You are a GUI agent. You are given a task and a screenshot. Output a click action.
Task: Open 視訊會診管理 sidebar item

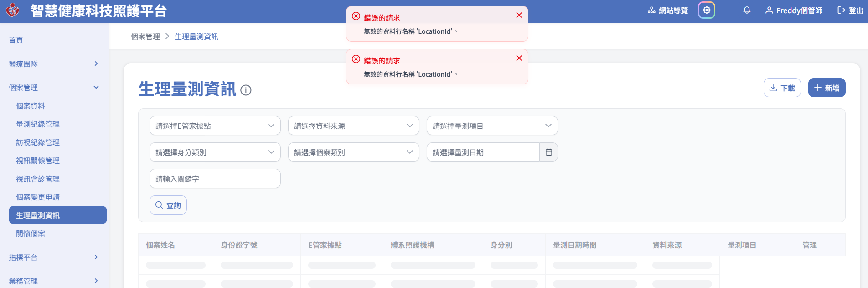click(x=38, y=179)
